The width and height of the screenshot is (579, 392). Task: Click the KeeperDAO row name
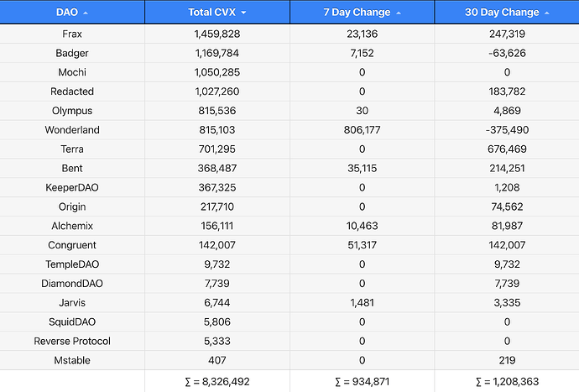pos(72,186)
